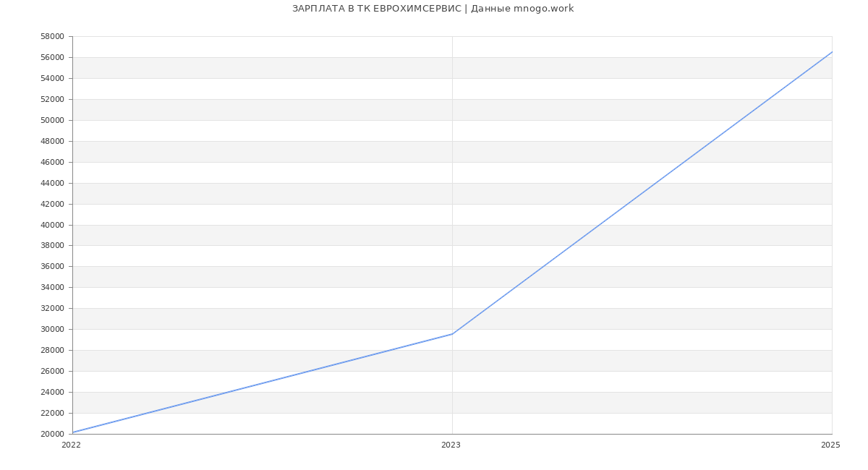868x470 pixels.
Task: Click the 56000 y-axis label
Action: click(51, 58)
